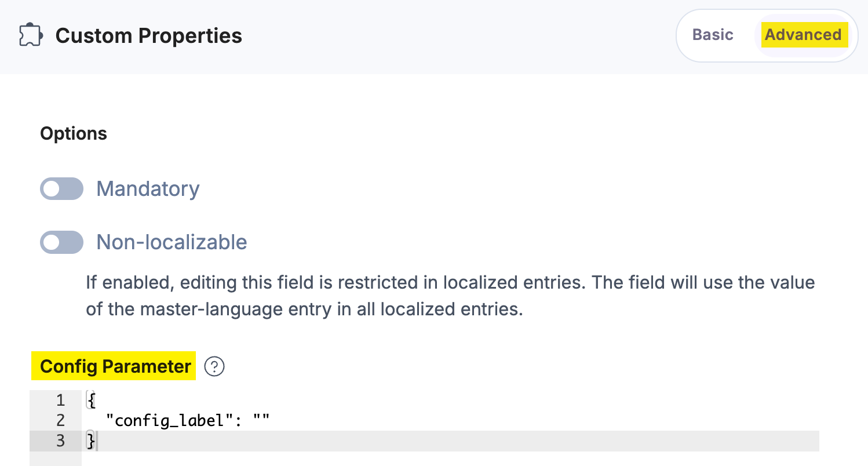Enable the Non-localizable option
Viewport: 868px width, 466px height.
61,242
